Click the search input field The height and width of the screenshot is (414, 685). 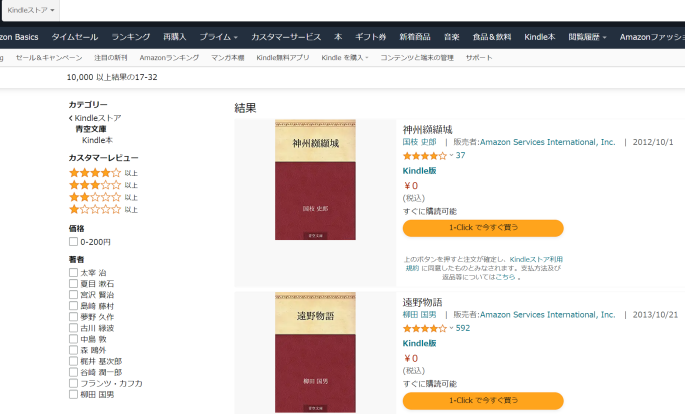pyautogui.click(x=372, y=10)
